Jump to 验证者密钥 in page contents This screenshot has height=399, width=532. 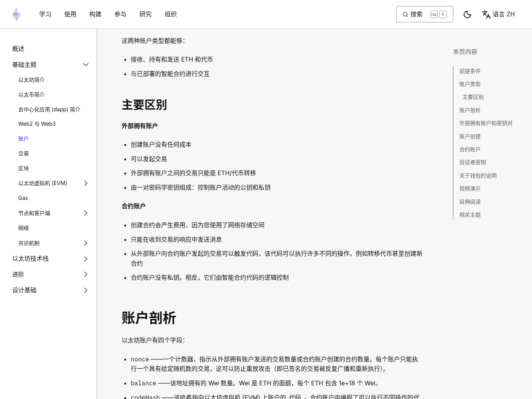coord(473,162)
